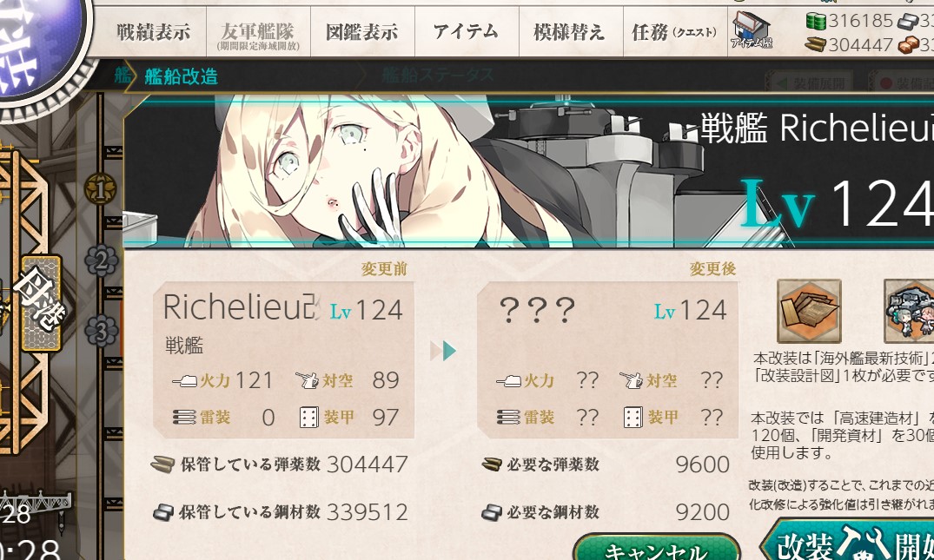Open the 図鑑表示 menu tab
The image size is (934, 560).
(362, 31)
